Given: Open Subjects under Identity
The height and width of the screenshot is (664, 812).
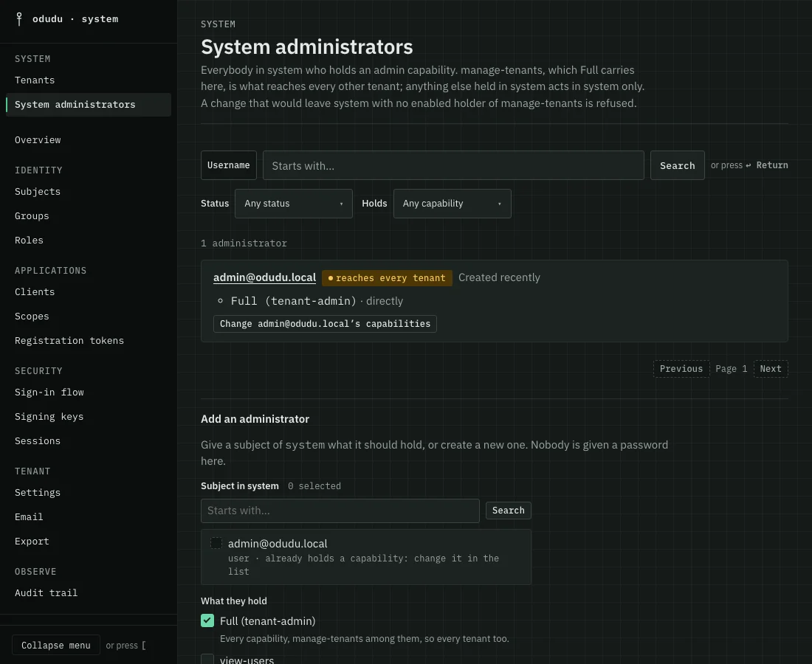Looking at the screenshot, I should [38, 192].
